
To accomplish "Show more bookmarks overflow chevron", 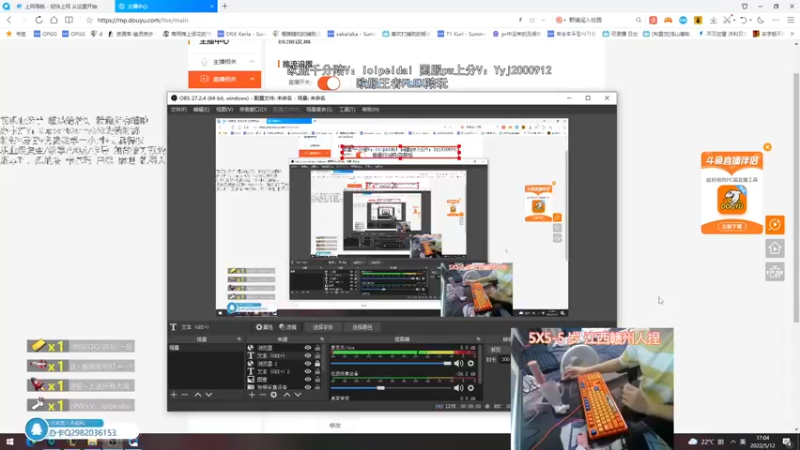I will 792,34.
